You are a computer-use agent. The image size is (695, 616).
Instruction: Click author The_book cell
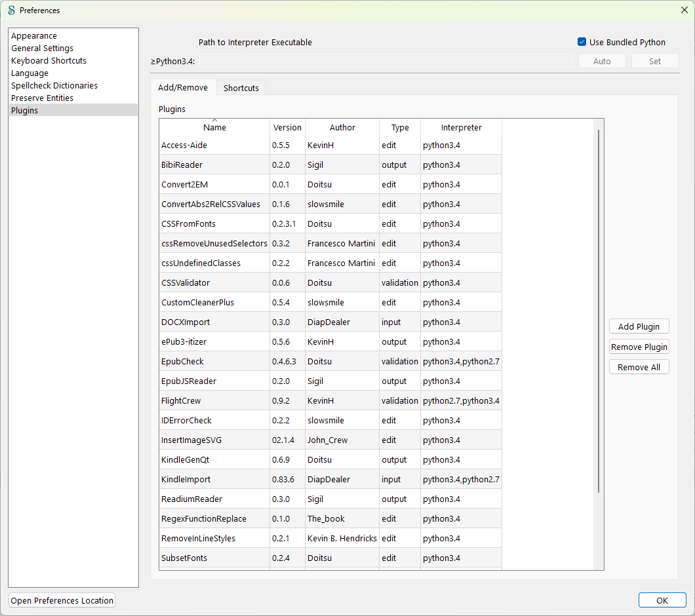coord(342,518)
